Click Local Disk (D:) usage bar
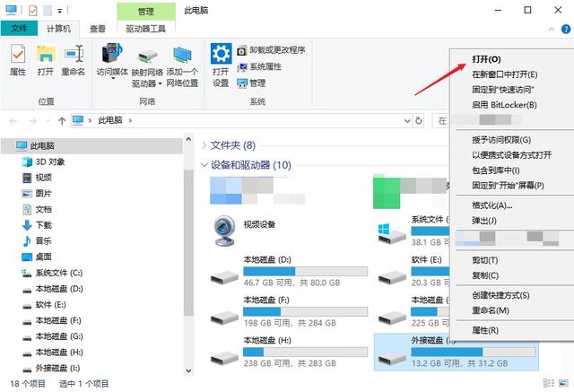574x392 pixels. [x=305, y=271]
